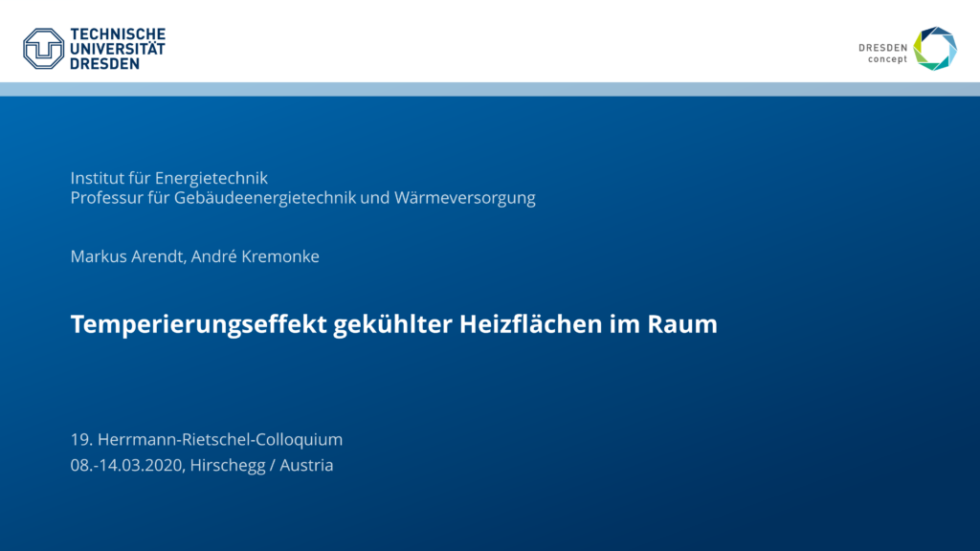Click the location Hirschegg / Austria
The image size is (980, 551).
[x=261, y=466]
